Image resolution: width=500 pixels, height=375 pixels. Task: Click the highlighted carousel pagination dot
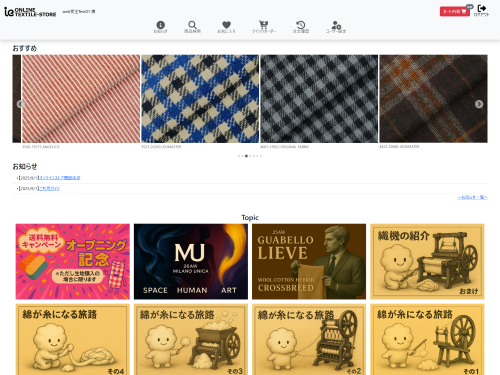(246, 156)
